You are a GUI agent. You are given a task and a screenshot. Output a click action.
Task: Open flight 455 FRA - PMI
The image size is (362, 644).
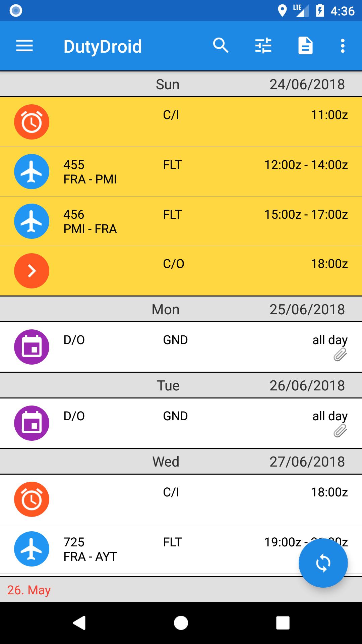[181, 172]
